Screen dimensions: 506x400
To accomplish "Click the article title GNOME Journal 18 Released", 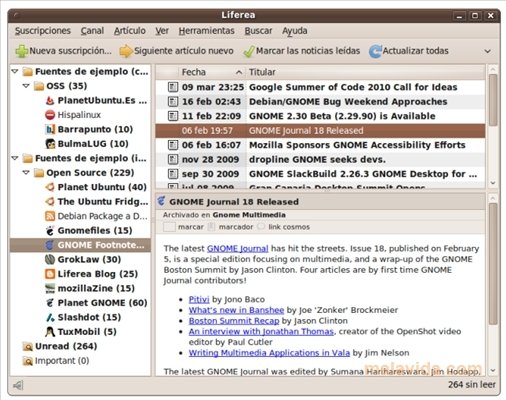I will (234, 202).
